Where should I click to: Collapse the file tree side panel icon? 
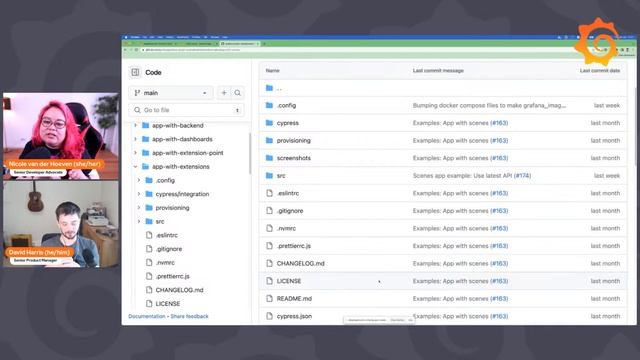click(135, 72)
